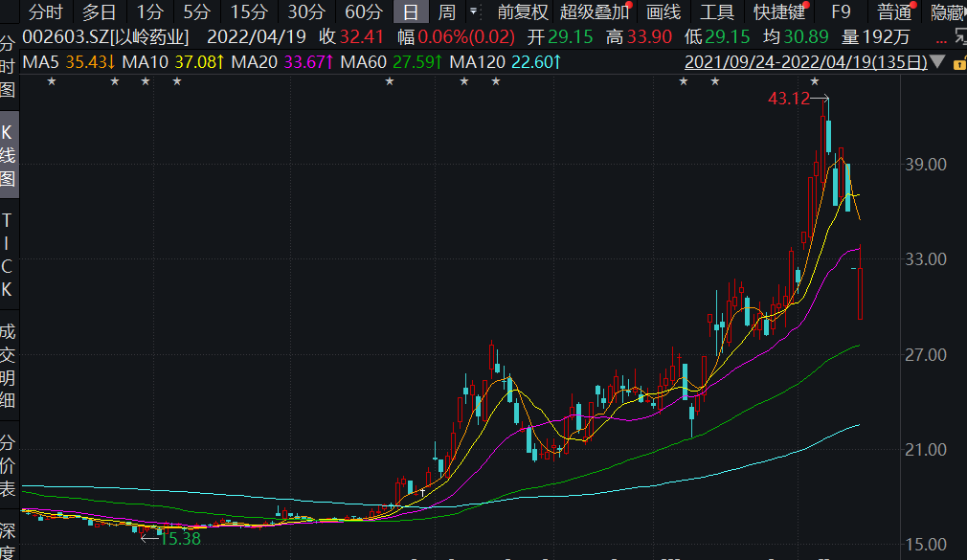Open the 工具 tools menu
The image size is (967, 560).
point(716,12)
